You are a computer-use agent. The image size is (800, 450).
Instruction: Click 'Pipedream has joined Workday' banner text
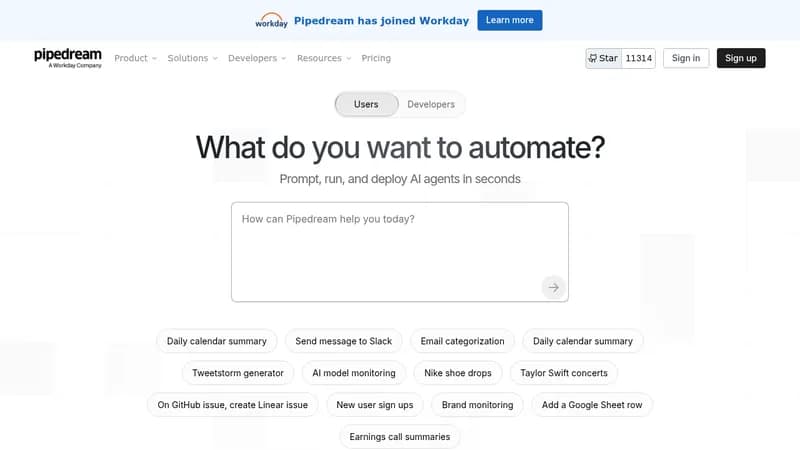(381, 21)
